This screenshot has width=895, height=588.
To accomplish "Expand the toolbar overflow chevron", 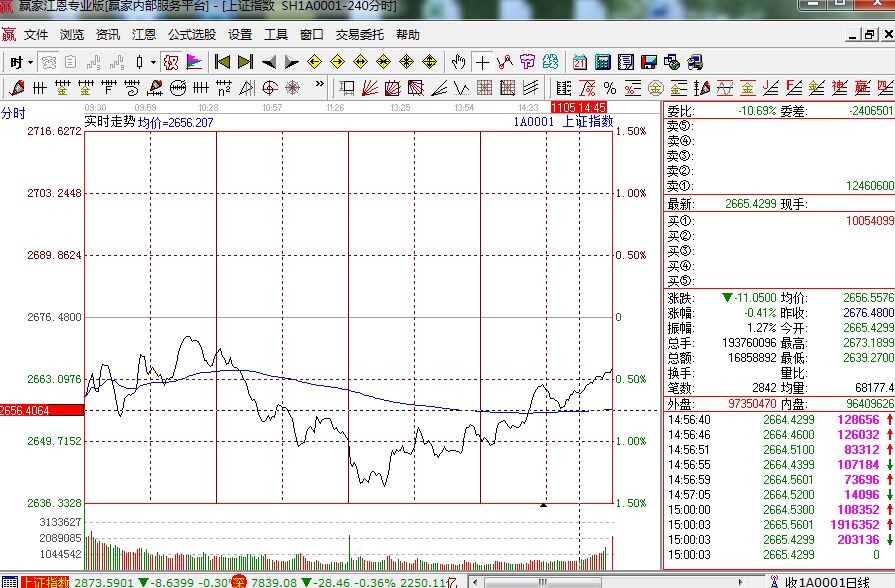I will [319, 88].
